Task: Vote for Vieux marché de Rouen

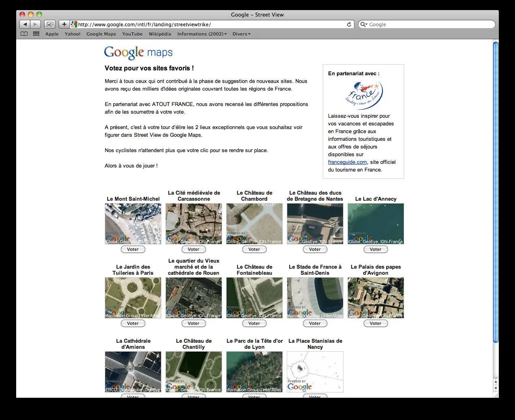Action: [193, 323]
